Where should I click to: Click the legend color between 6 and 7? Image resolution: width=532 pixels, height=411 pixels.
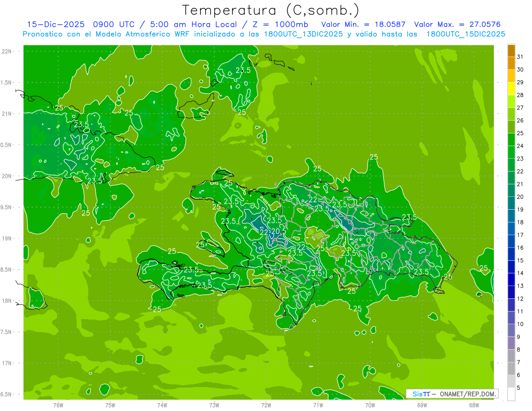click(511, 369)
